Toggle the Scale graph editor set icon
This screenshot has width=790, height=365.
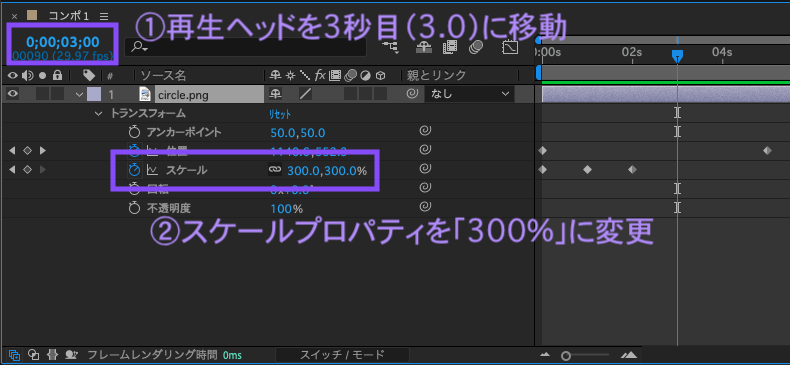click(152, 170)
